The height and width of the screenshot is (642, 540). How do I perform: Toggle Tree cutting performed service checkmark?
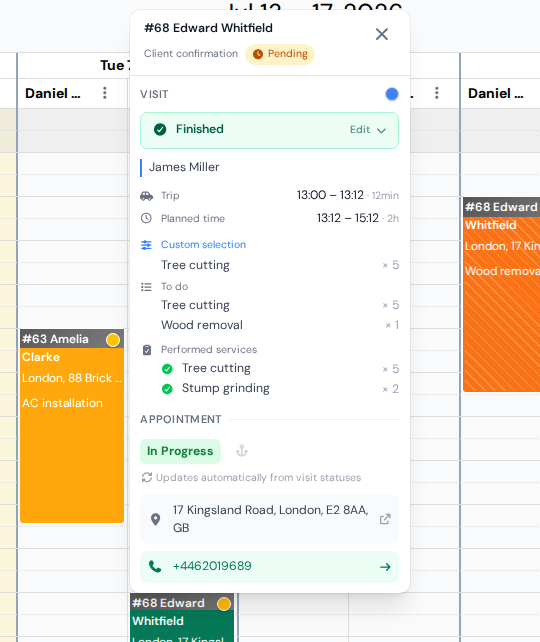(x=167, y=369)
